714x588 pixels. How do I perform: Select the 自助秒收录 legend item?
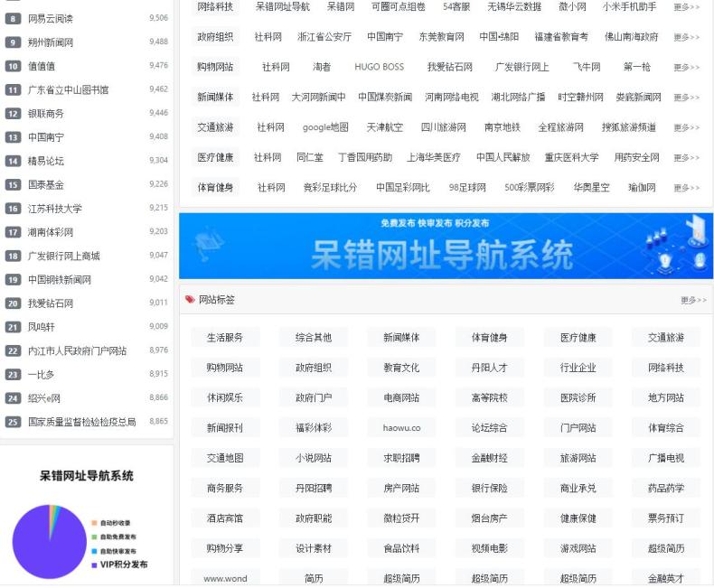click(x=111, y=523)
